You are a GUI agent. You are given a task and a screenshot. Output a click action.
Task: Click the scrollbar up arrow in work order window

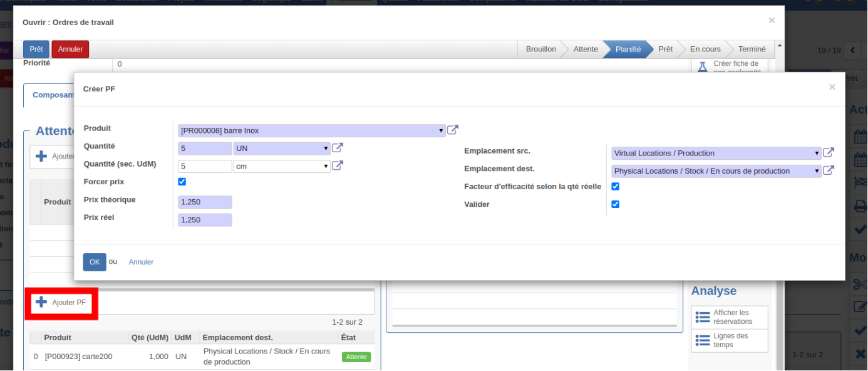780,46
